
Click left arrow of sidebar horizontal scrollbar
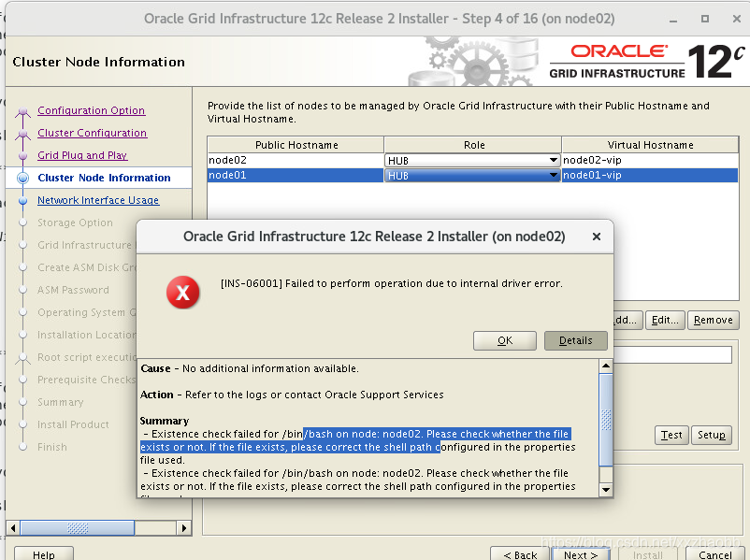click(x=13, y=528)
